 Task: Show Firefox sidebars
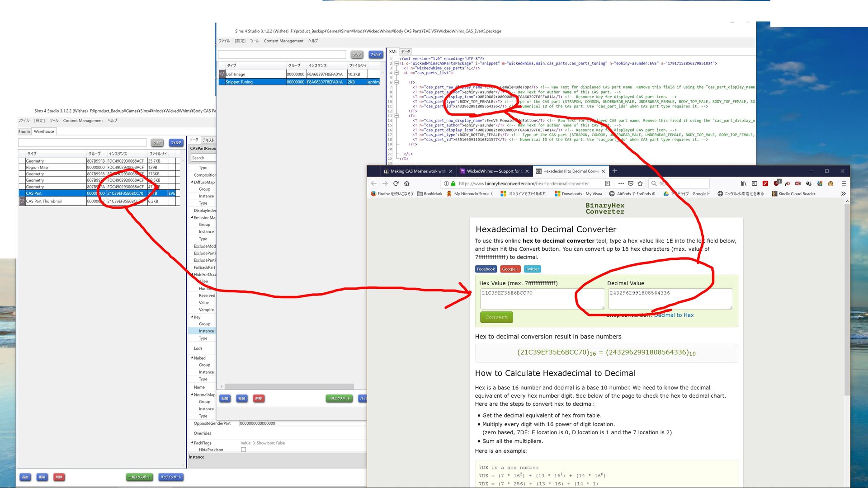[x=755, y=183]
